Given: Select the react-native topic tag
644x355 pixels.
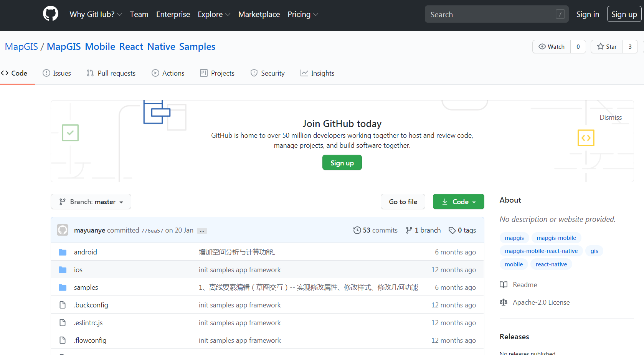Looking at the screenshot, I should click(x=551, y=264).
